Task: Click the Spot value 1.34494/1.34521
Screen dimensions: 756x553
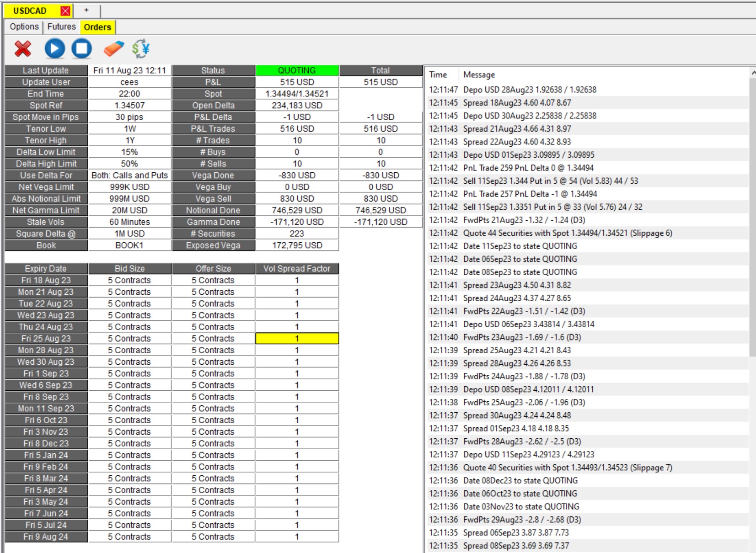Action: [297, 94]
